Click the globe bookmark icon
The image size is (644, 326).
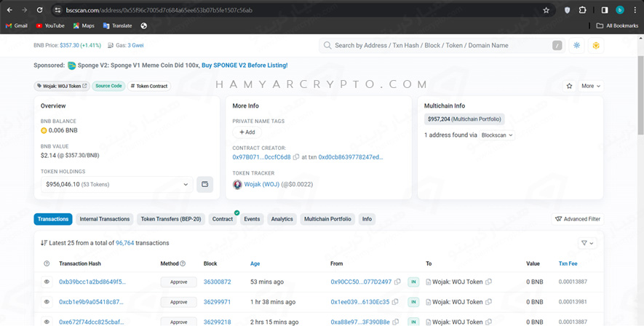[x=144, y=25]
